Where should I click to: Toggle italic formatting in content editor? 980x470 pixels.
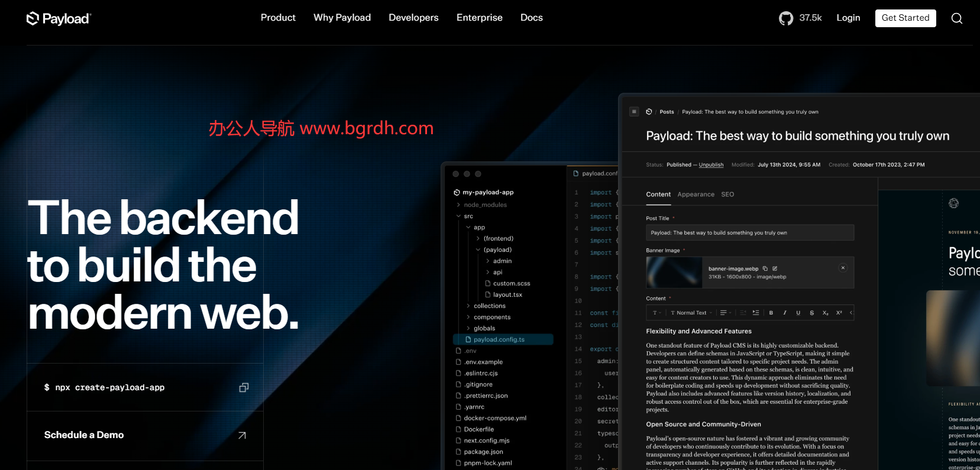pos(785,313)
